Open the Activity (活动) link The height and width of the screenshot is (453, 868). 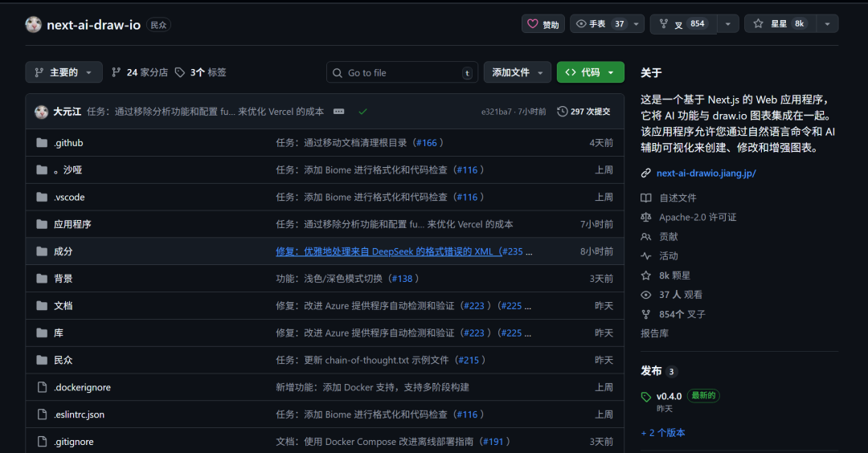coord(668,255)
